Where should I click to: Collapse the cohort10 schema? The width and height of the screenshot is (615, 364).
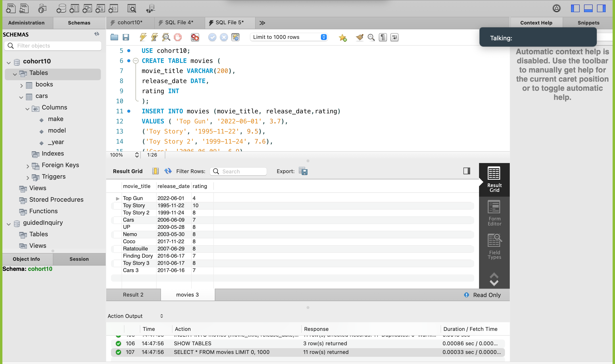9,62
